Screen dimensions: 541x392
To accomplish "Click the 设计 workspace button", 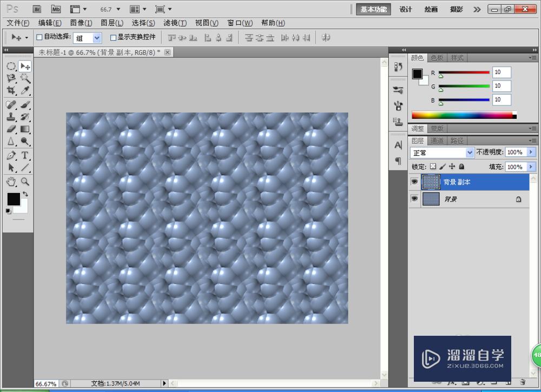I will 406,9.
